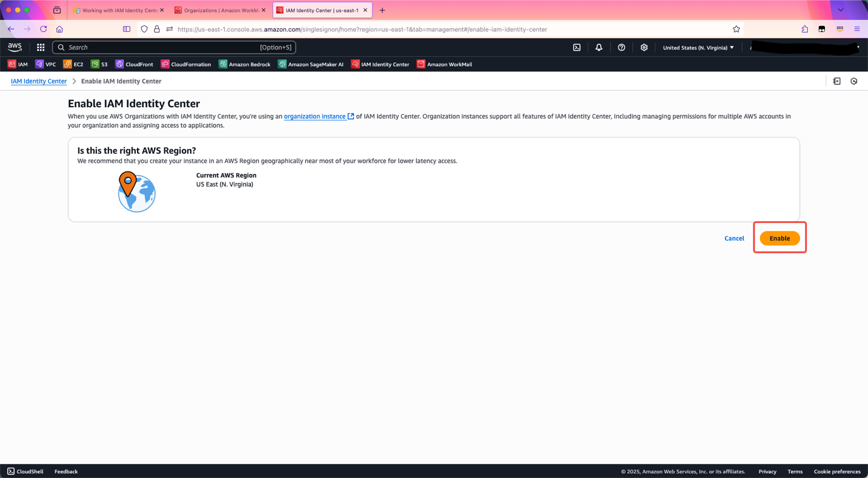Close the Working with IAM Identity Center tab
Viewport: 868px width, 478px height.
(x=162, y=10)
